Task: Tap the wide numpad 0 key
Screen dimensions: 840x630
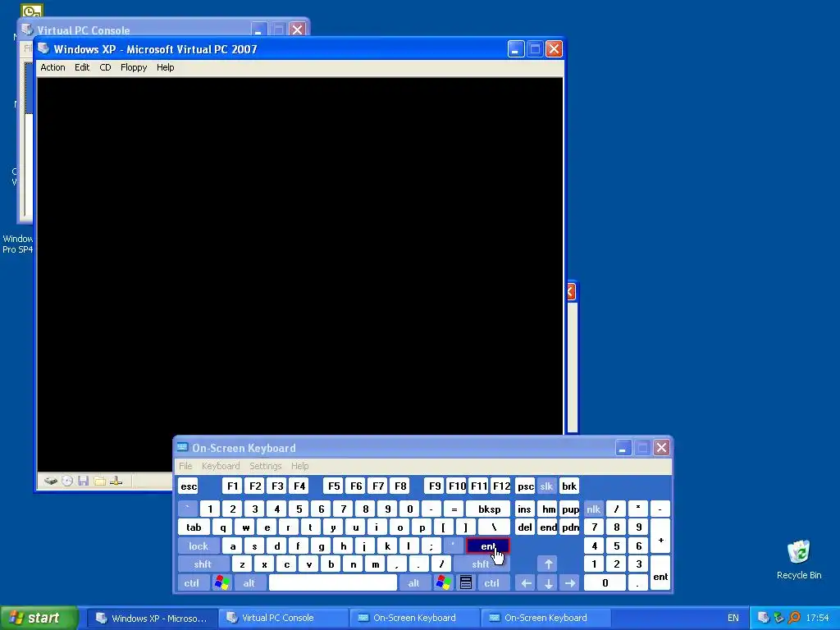Action: (x=605, y=583)
